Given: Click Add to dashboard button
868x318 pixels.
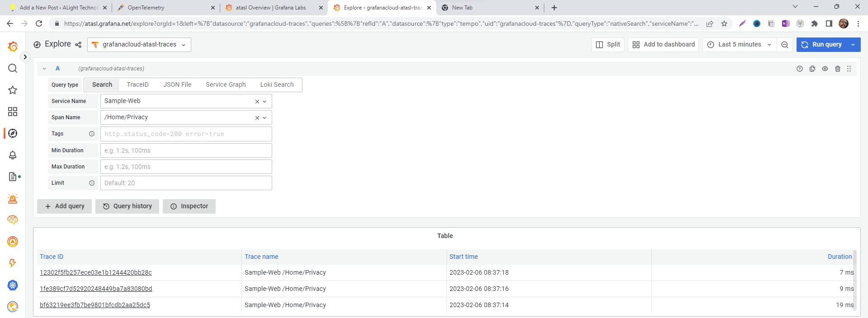Looking at the screenshot, I should [x=663, y=45].
